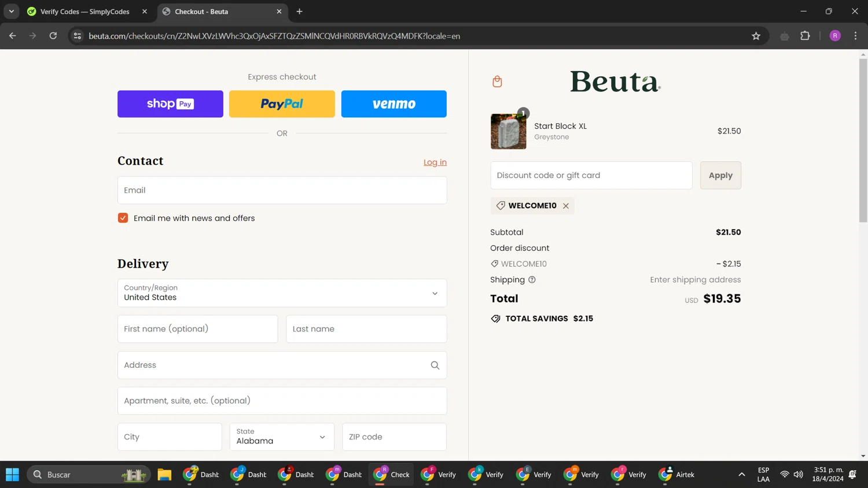Viewport: 868px width, 488px height.
Task: Click the address search magnifier icon
Action: (x=435, y=365)
